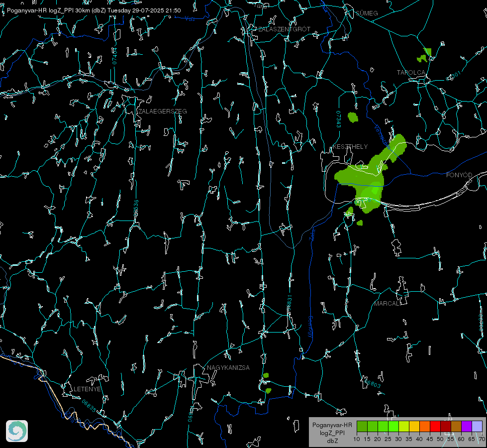Select the 30-35 dBZ yellow-green legend swatch
The image size is (487, 448).
404,426
